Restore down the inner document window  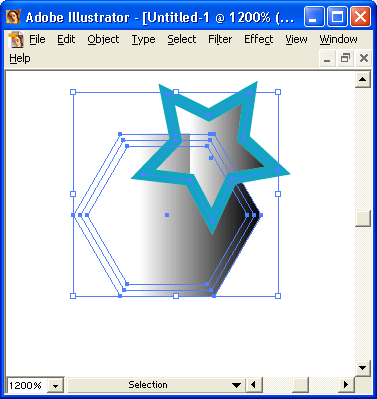345,59
